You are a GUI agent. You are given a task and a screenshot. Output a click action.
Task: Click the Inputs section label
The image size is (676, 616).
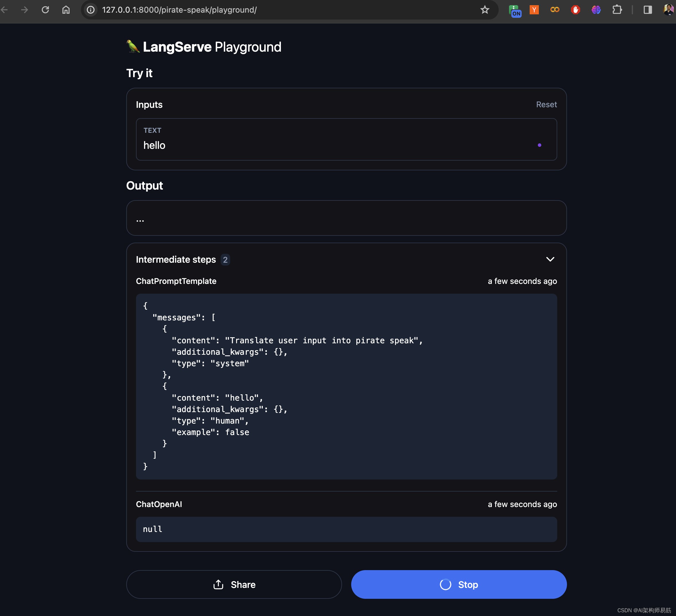149,105
